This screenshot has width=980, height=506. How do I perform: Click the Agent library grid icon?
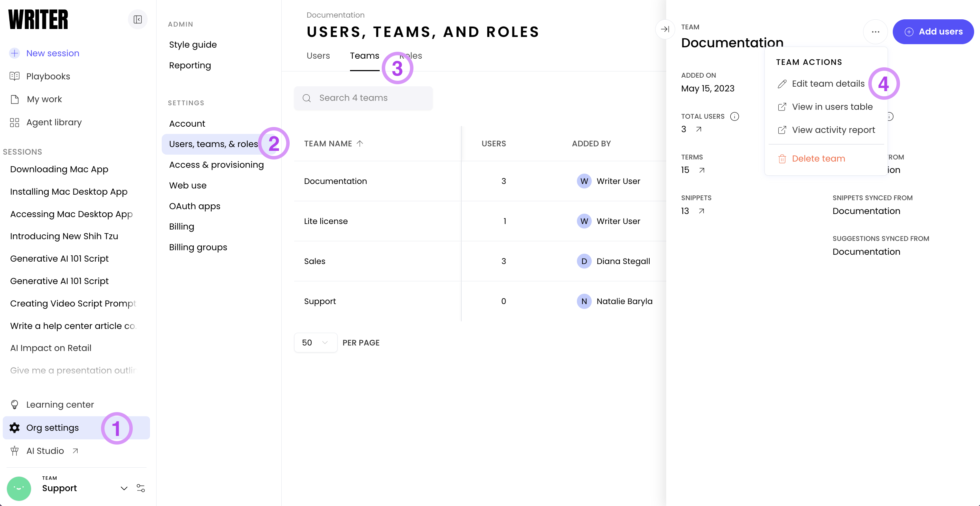coord(14,122)
